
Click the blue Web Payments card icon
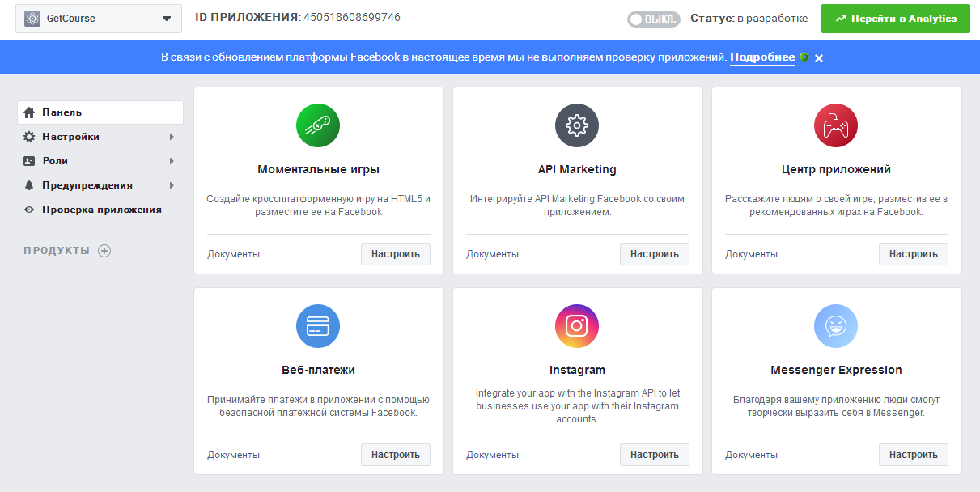point(318,326)
